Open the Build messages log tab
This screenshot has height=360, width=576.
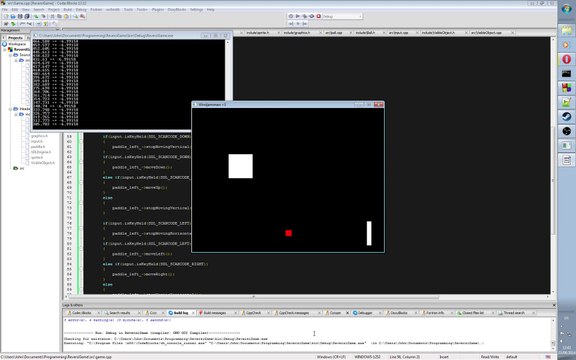coord(215,313)
